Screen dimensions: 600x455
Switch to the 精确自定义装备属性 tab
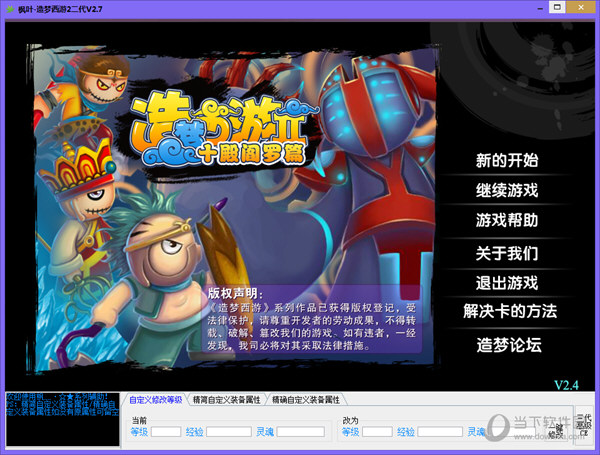point(306,400)
